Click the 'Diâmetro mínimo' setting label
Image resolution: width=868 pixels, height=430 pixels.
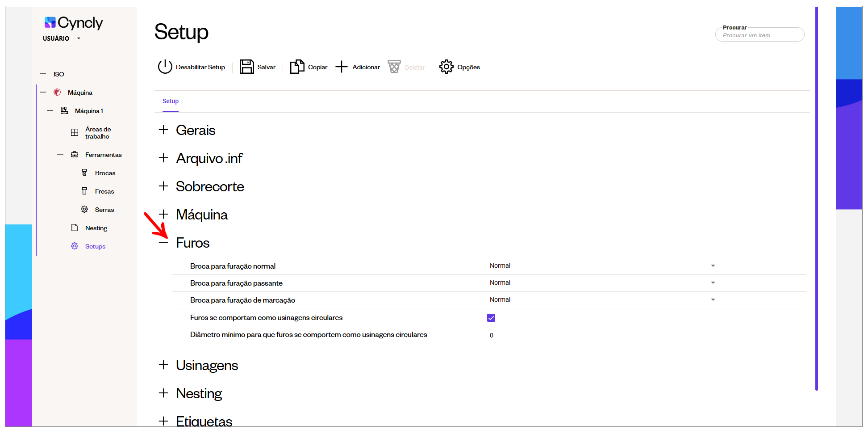309,334
